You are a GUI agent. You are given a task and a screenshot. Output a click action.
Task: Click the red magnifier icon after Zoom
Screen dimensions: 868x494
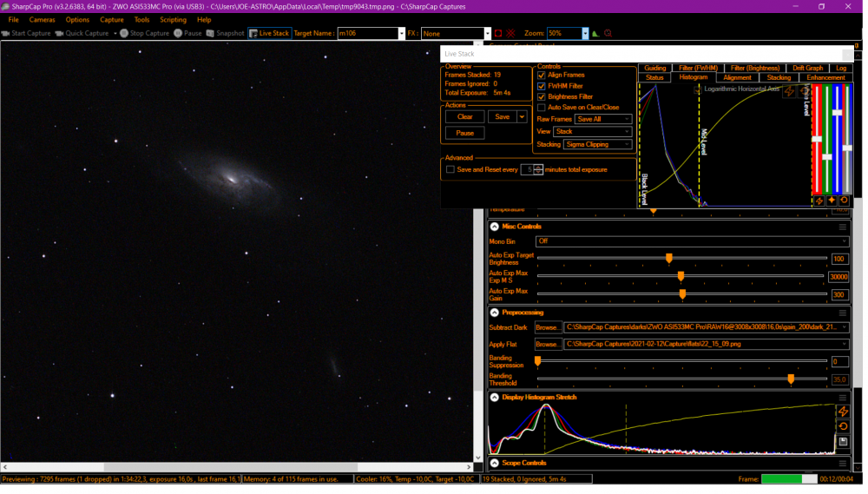coord(608,33)
